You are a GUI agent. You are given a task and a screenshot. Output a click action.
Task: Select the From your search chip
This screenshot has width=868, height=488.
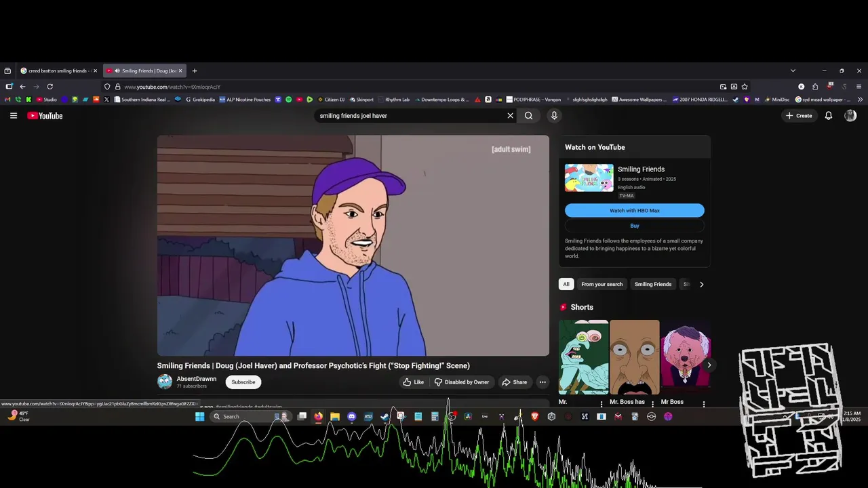pyautogui.click(x=601, y=285)
